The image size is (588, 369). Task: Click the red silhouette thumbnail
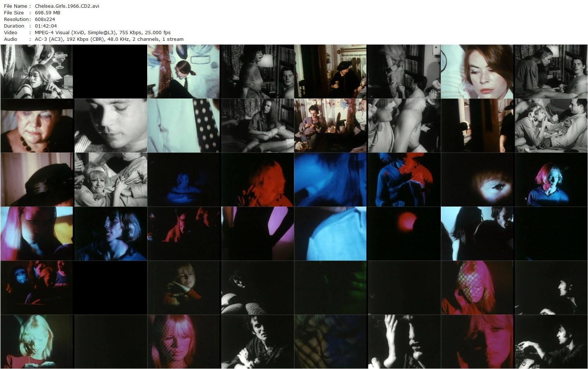click(257, 179)
